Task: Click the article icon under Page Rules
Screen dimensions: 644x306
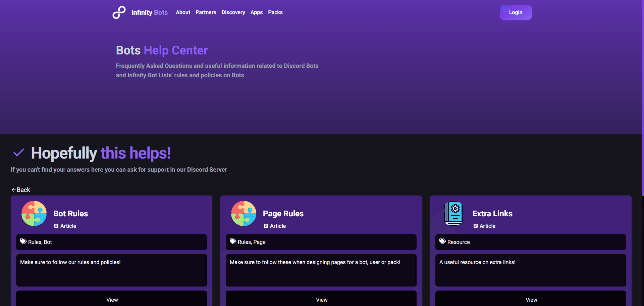Action: coord(266,226)
